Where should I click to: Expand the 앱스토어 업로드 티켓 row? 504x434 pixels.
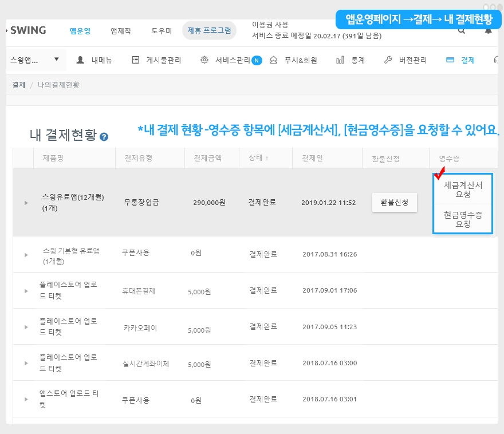[26, 400]
